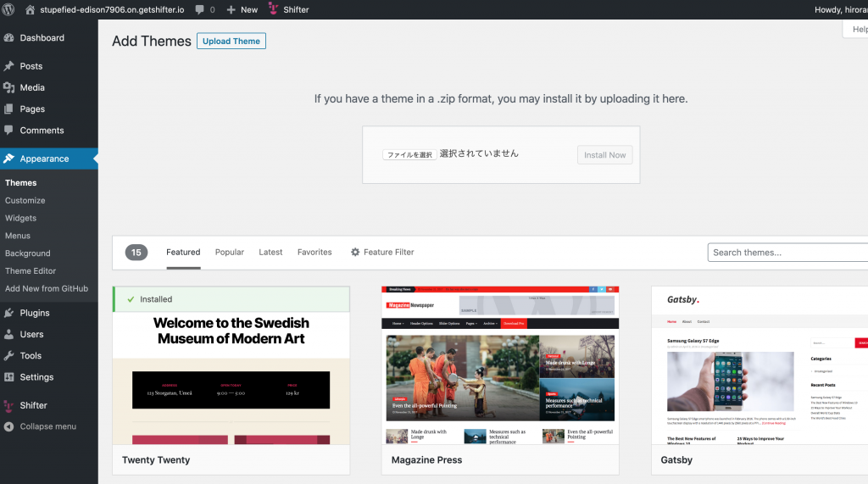Open the Customize submenu item

pos(25,201)
